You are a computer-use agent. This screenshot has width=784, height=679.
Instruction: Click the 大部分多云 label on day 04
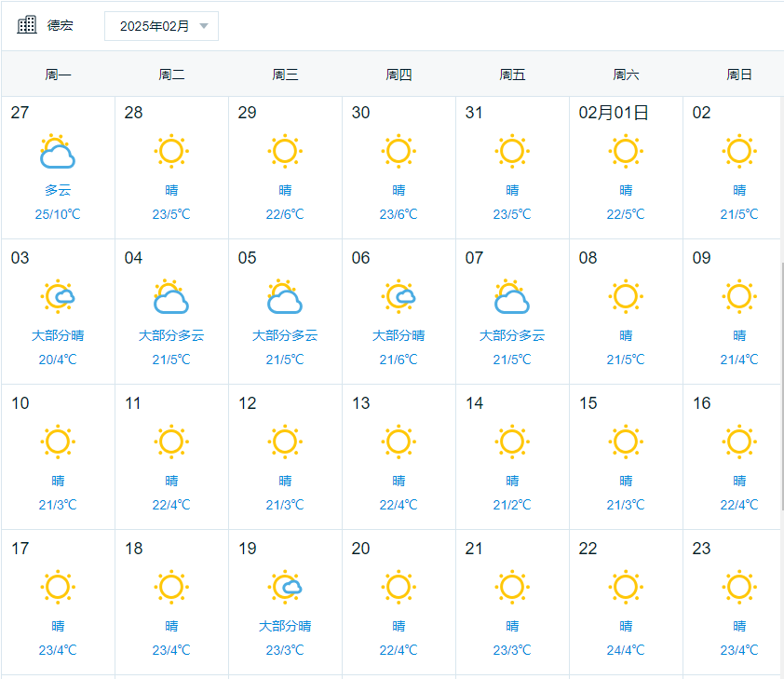pos(171,335)
